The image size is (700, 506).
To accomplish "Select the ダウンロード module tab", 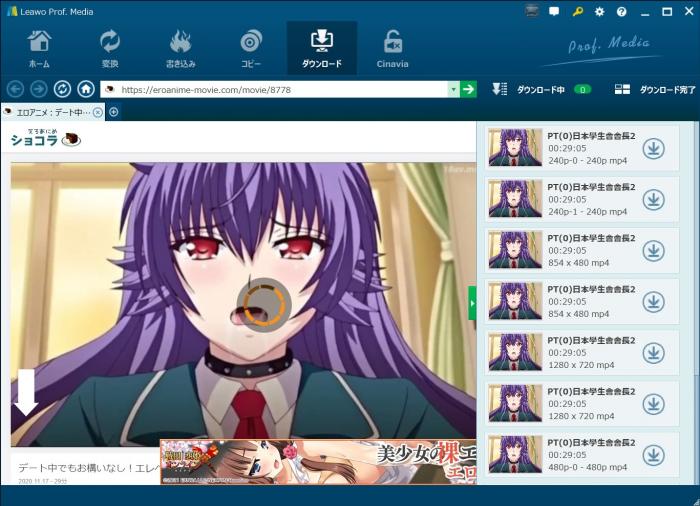I will tap(321, 48).
